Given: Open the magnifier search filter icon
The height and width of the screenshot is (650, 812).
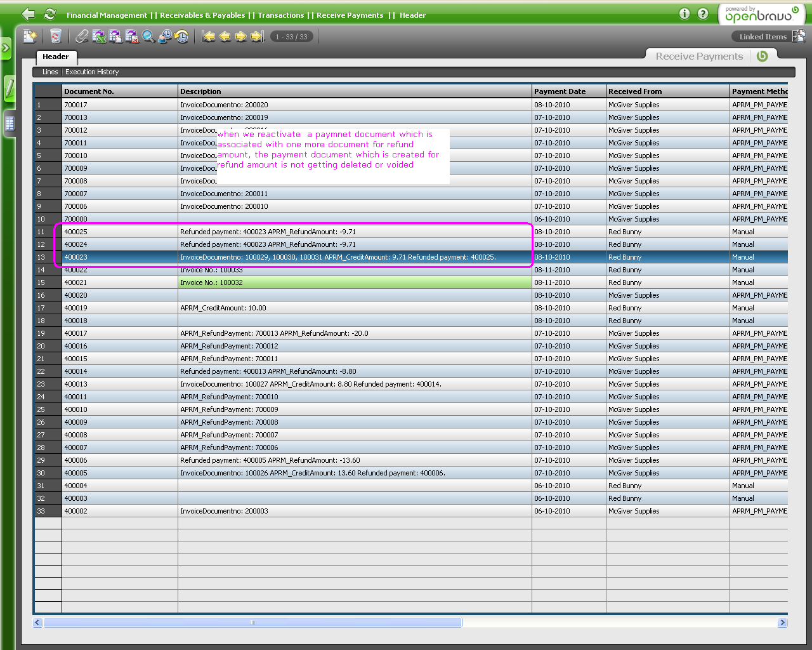Looking at the screenshot, I should (x=148, y=37).
